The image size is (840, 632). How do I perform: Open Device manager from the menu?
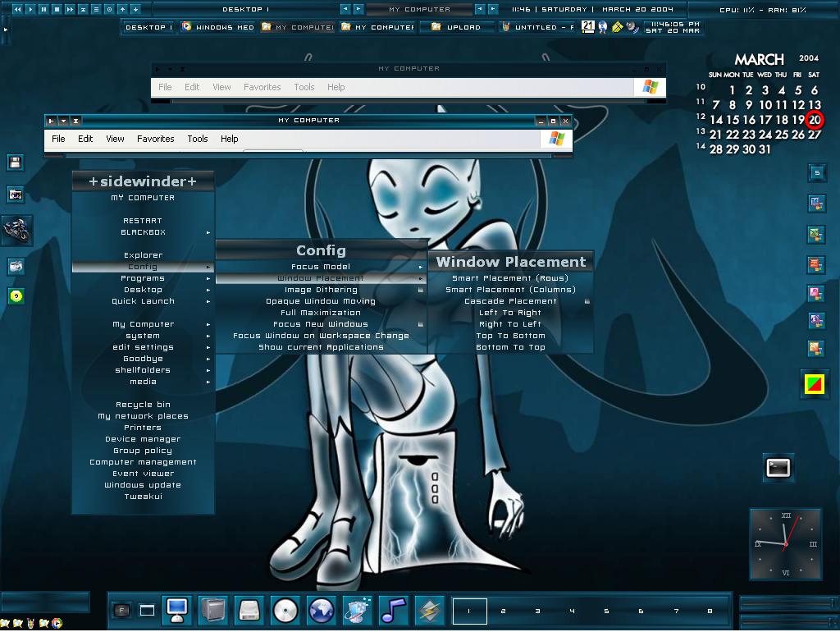143,440
